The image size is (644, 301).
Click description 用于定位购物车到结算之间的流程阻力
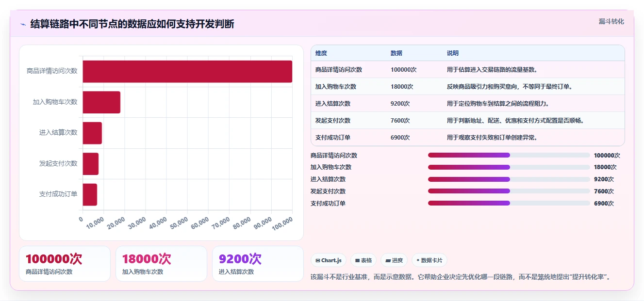coord(498,104)
